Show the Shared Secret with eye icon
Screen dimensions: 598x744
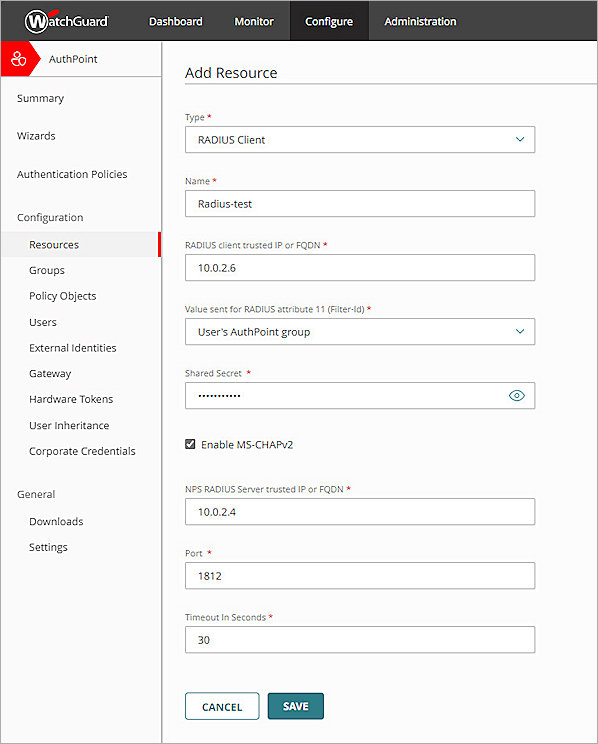pos(516,395)
